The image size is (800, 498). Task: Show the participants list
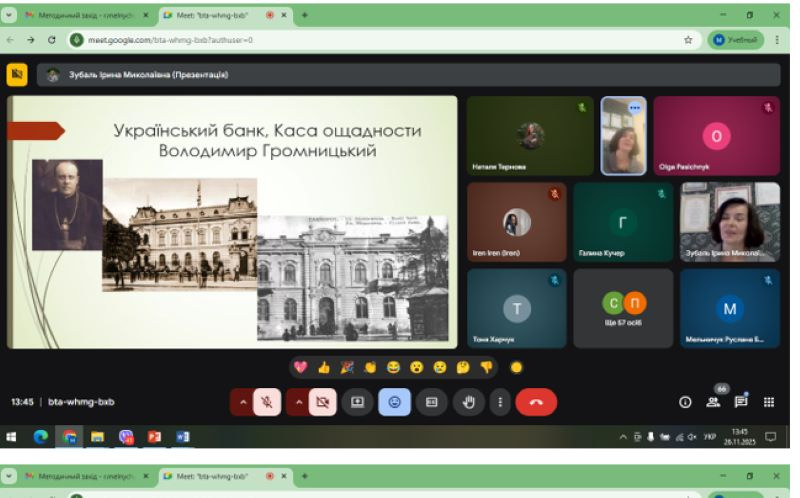(713, 402)
